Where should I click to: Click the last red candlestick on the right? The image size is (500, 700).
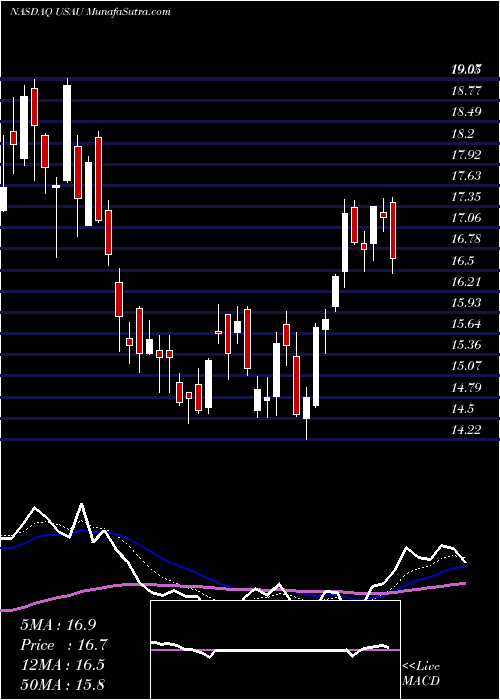393,230
